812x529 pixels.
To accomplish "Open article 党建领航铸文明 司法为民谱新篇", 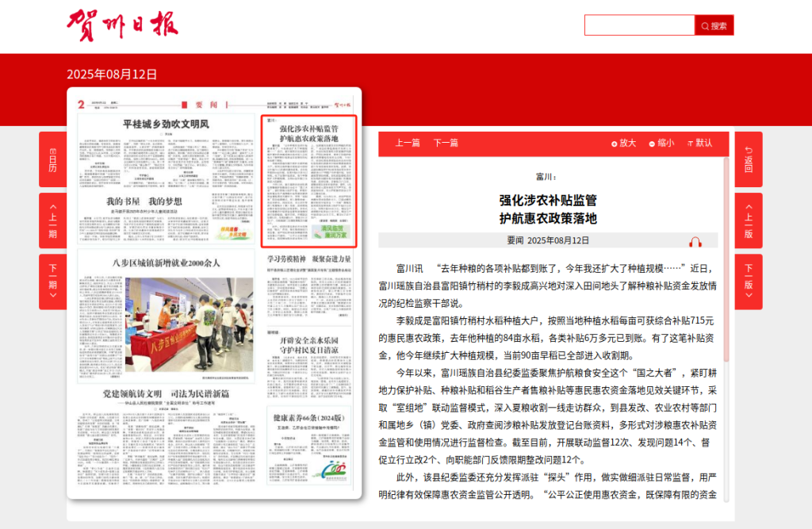I will (166, 394).
